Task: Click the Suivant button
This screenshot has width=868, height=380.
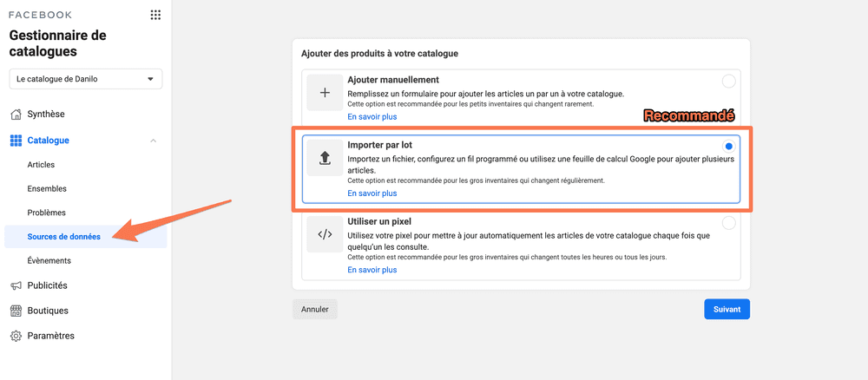Action: point(727,309)
